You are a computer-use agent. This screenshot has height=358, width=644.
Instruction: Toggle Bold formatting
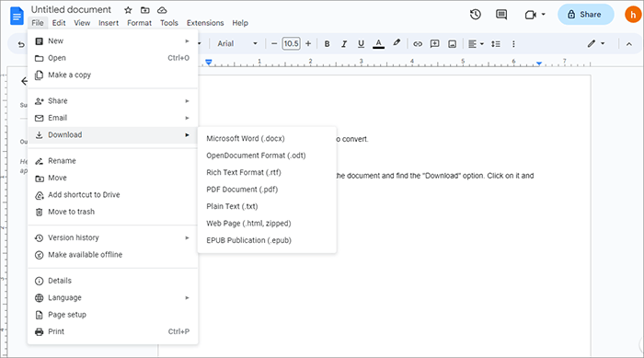coord(327,43)
